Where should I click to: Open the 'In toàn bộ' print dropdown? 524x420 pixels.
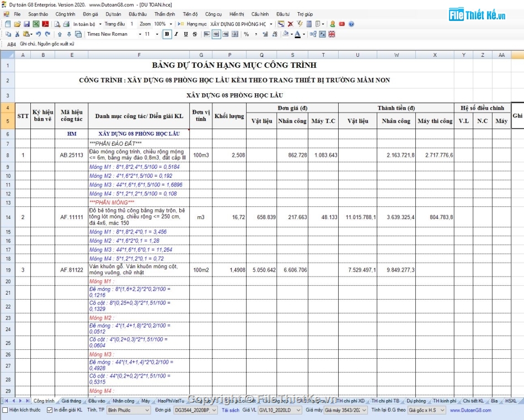[100, 24]
